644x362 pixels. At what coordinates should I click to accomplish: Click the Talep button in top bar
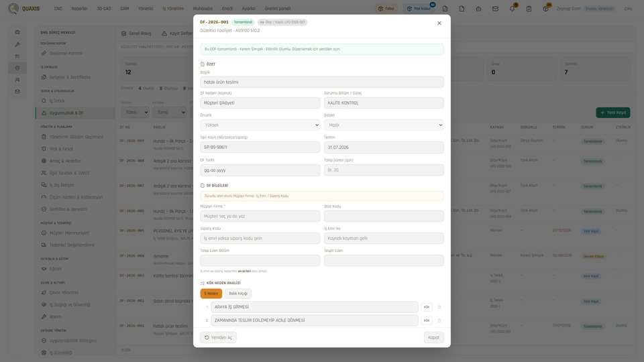click(x=386, y=9)
